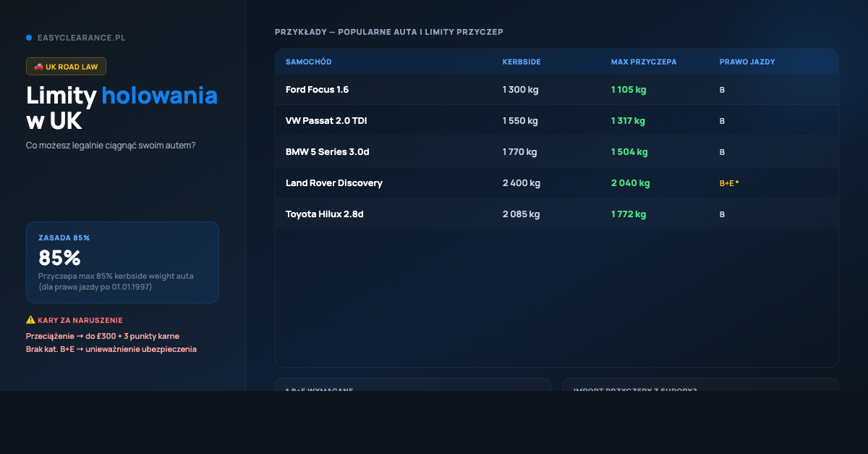Click the 'Przykłady — popularne auta' section title
The height and width of the screenshot is (454, 868).
(389, 33)
